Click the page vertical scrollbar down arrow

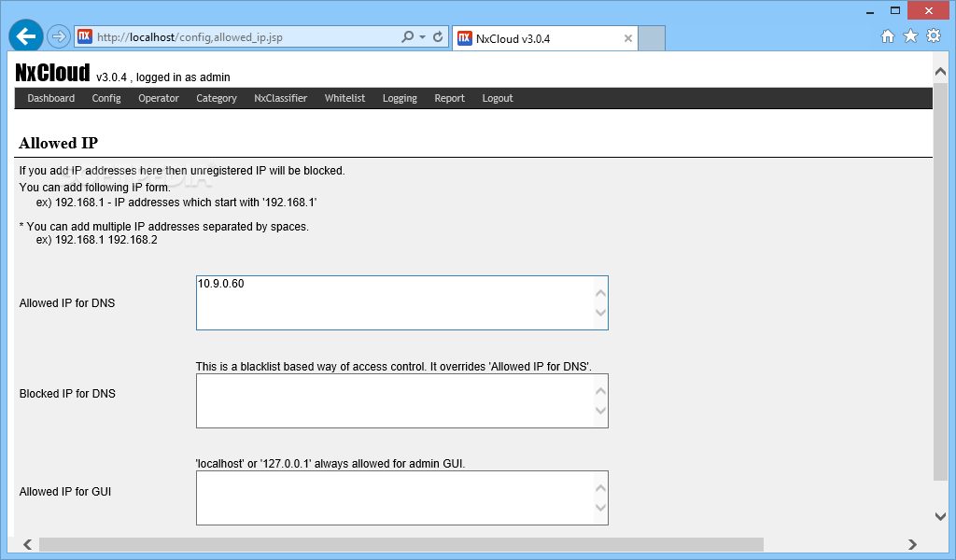click(941, 517)
